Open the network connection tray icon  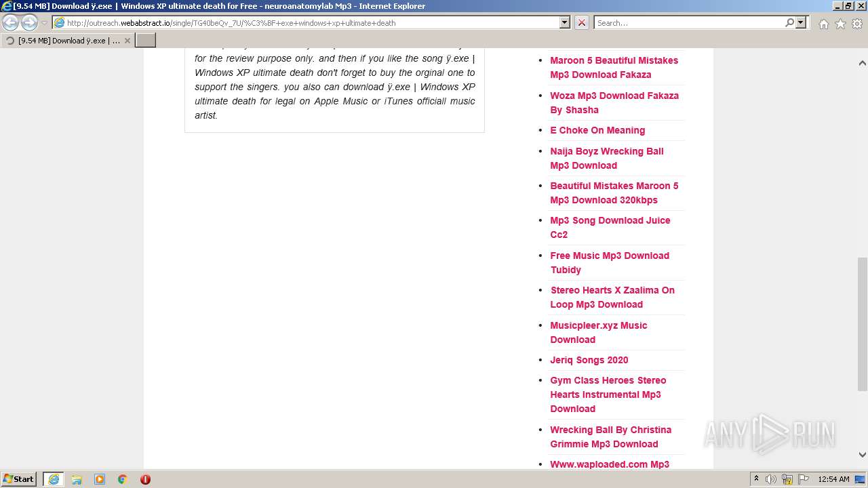787,479
